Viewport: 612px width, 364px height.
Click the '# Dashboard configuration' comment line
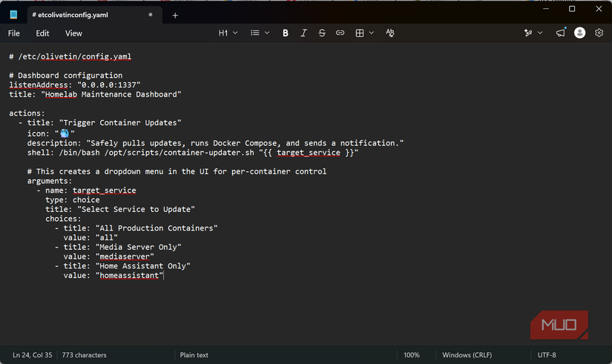pyautogui.click(x=65, y=76)
